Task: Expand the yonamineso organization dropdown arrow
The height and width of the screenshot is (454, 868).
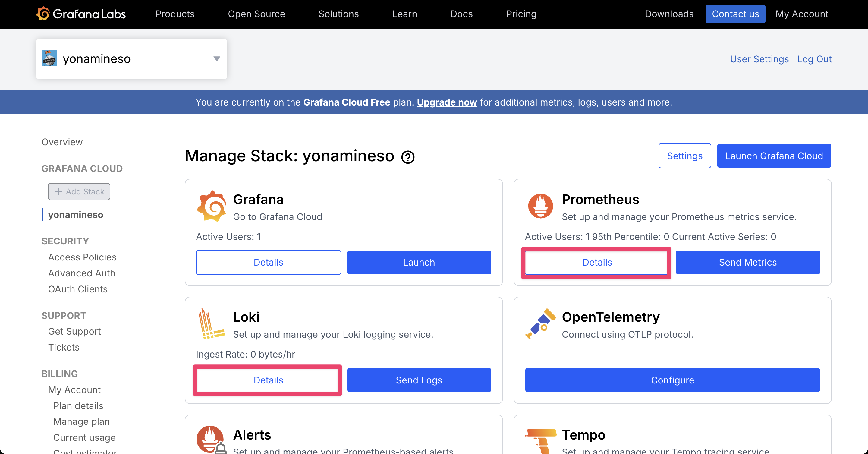Action: [217, 59]
